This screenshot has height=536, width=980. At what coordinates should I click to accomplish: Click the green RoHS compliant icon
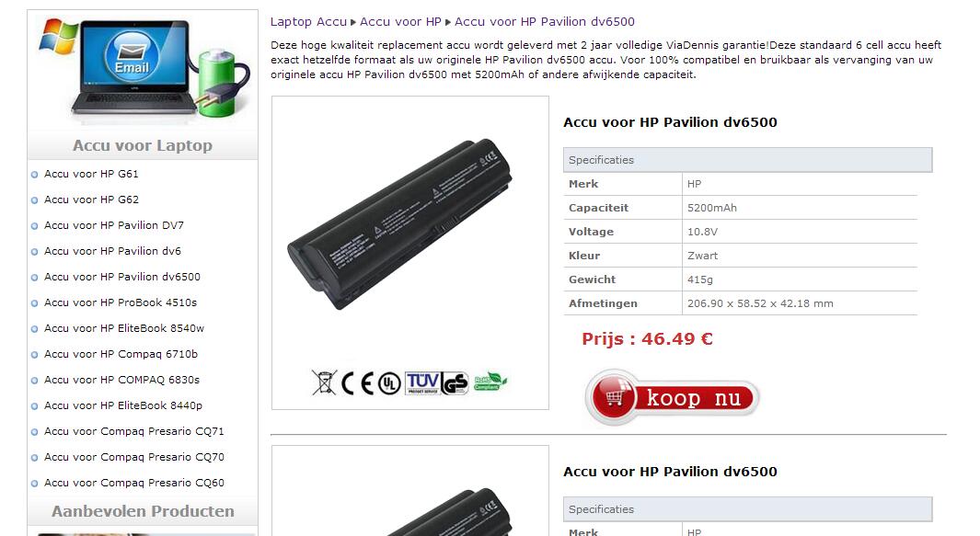(x=490, y=381)
